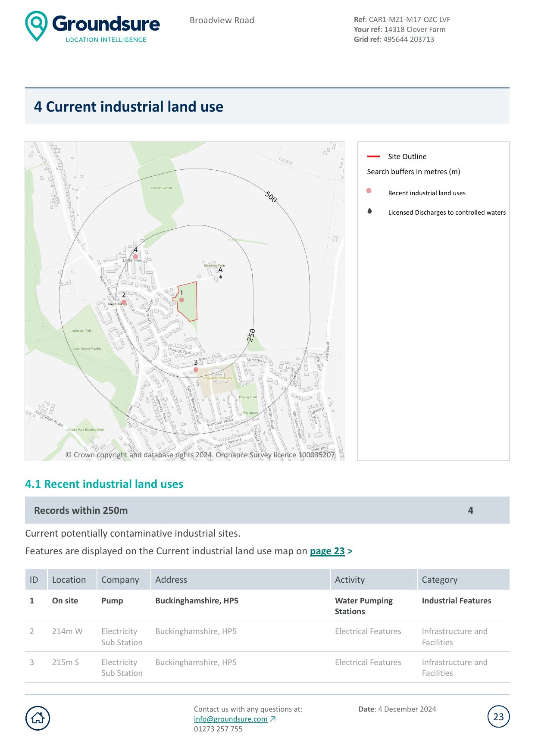Image resolution: width=535 pixels, height=756 pixels.
Task: Click the pink Recent industrial land uses swatch
Action: click(x=369, y=191)
